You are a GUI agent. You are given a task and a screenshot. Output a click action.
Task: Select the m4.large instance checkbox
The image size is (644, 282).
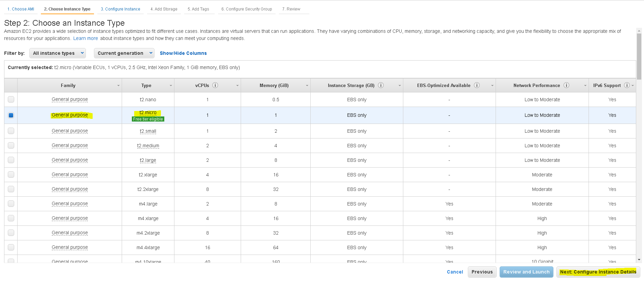[11, 203]
